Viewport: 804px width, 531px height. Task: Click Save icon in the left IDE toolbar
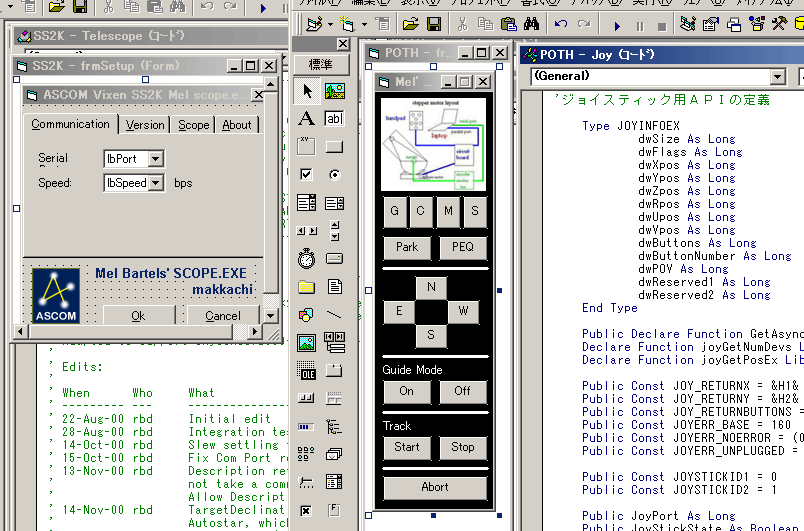(79, 7)
